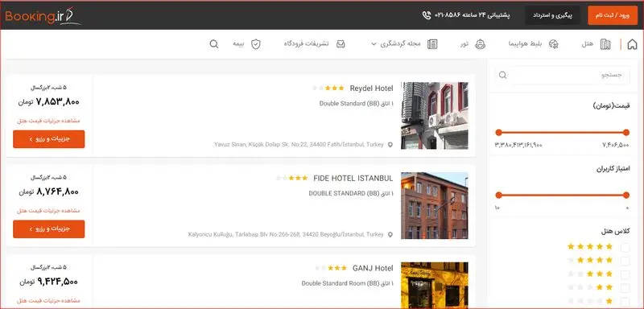Click GANJ Hotel star rating

[x=331, y=268]
